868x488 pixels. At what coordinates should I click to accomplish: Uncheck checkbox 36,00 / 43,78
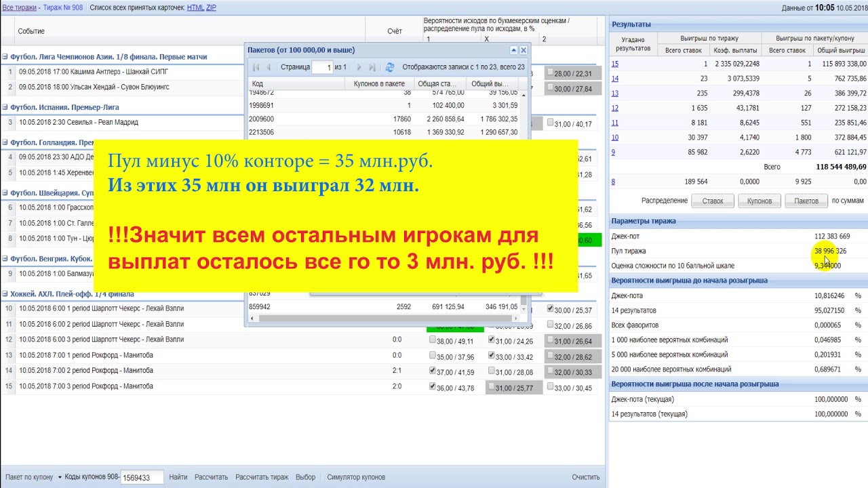point(433,387)
